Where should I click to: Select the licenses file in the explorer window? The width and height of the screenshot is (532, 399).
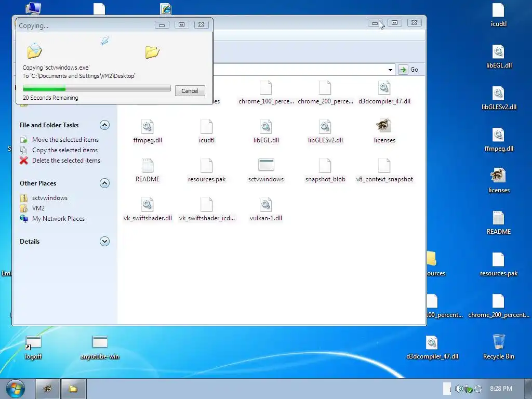(x=384, y=131)
